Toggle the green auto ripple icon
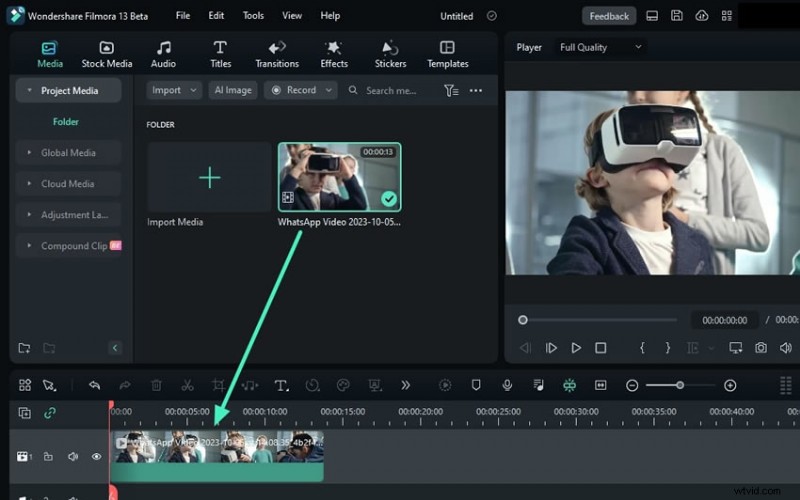This screenshot has width=800, height=500. coord(569,385)
